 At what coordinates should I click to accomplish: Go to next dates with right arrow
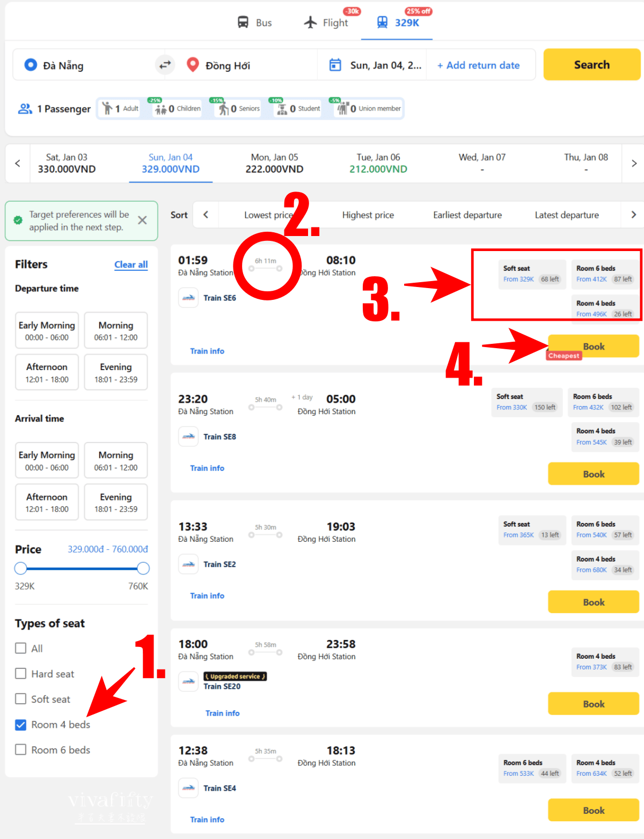pos(634,163)
